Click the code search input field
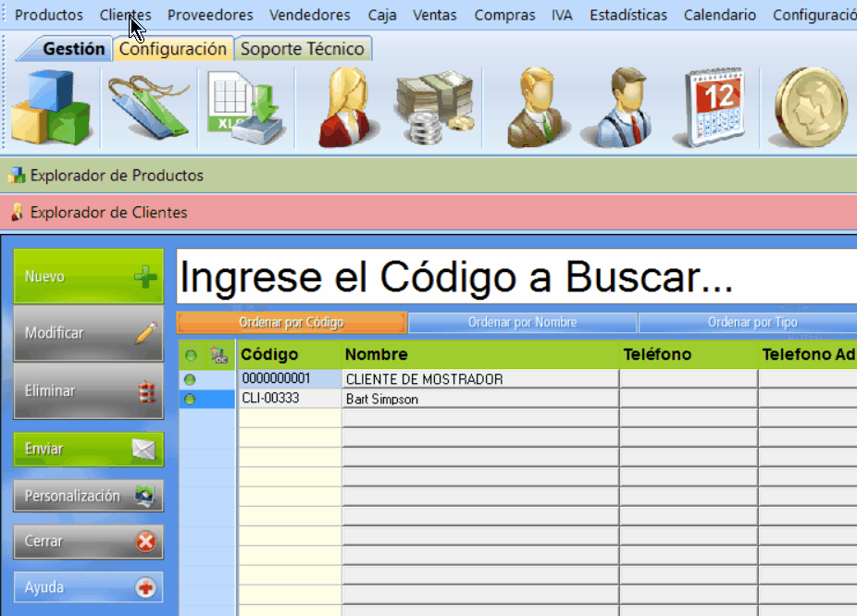 pos(509,277)
